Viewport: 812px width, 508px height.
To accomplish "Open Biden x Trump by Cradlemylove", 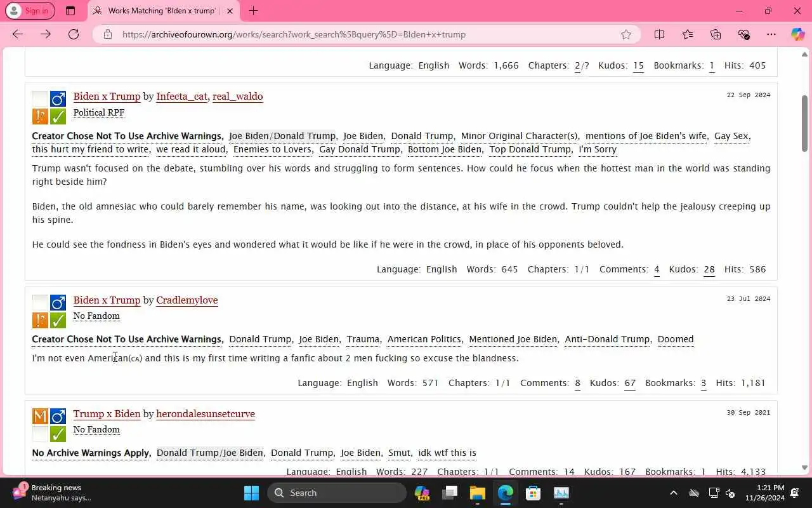I will (x=107, y=300).
